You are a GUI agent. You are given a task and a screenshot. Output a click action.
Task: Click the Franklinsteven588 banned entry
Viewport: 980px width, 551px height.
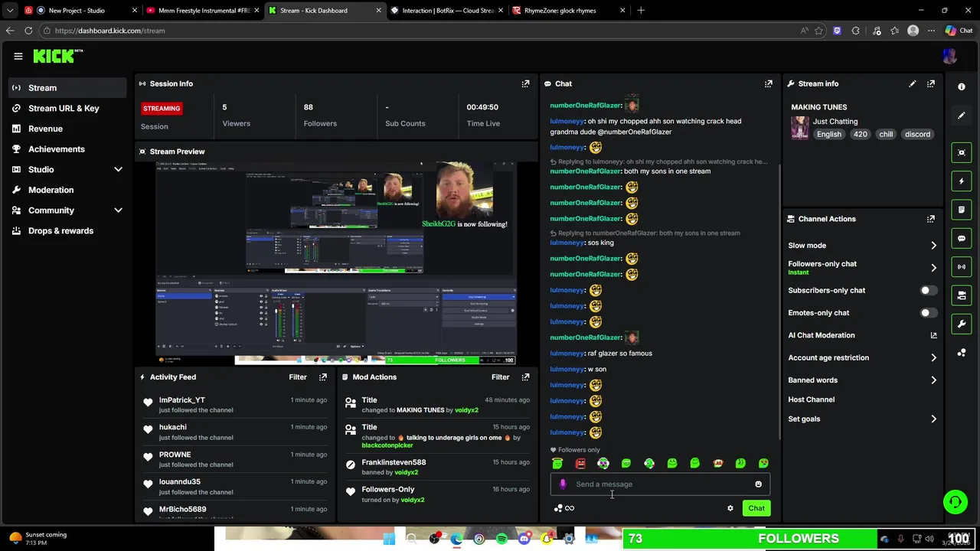[x=436, y=467]
